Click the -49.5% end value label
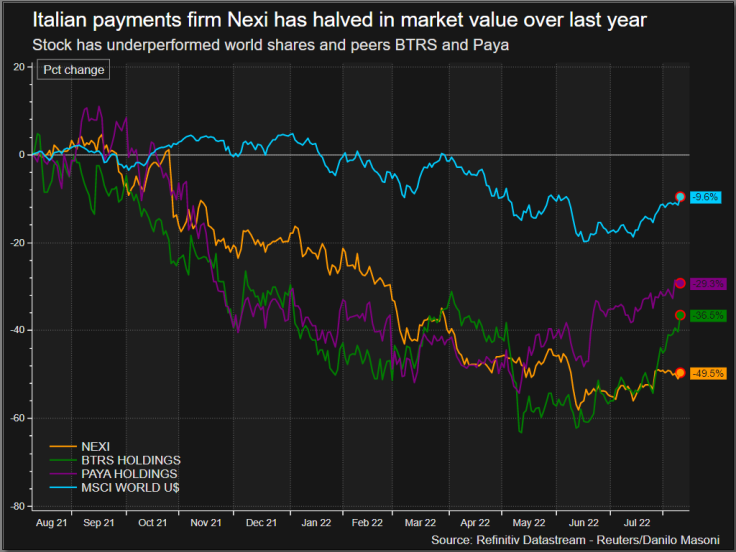This screenshot has width=736, height=552. (x=708, y=374)
